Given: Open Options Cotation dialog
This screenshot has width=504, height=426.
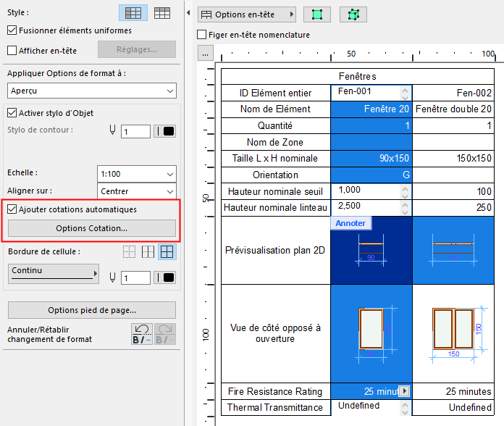Looking at the screenshot, I should pos(92,228).
